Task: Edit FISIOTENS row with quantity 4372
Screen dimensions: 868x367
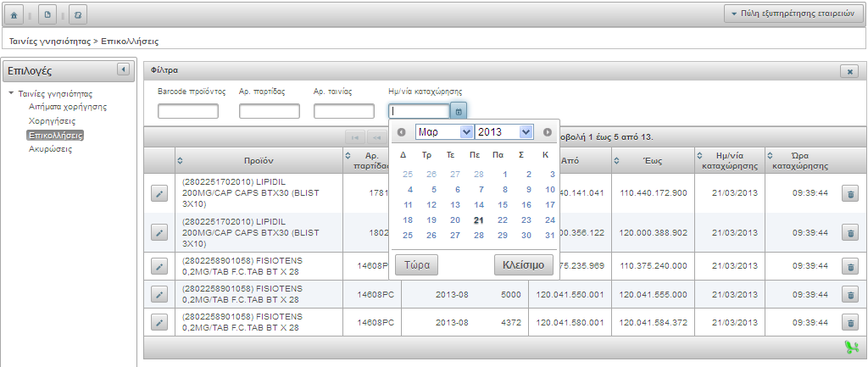Action: pos(159,323)
